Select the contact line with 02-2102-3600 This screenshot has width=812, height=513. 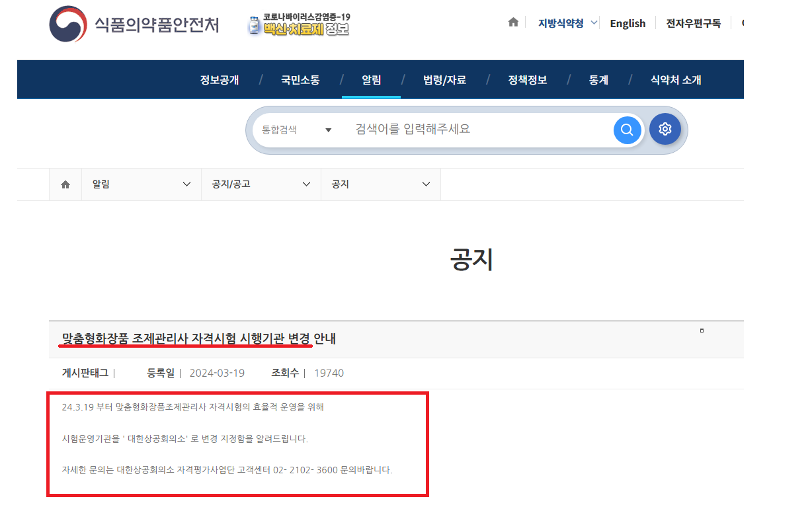tap(227, 471)
